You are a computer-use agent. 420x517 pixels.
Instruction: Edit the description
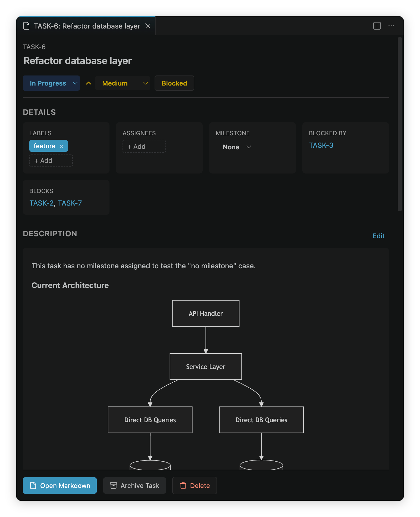pyautogui.click(x=378, y=236)
